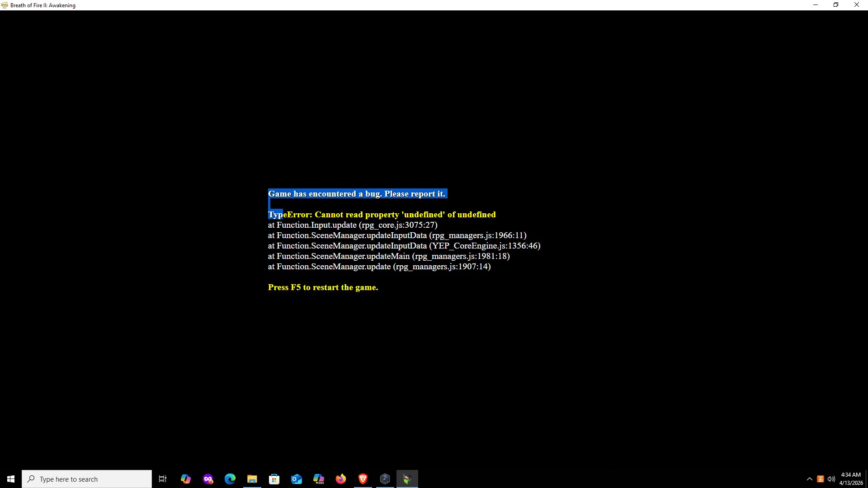This screenshot has height=488, width=868.
Task: Open the Task View button
Action: (163, 479)
